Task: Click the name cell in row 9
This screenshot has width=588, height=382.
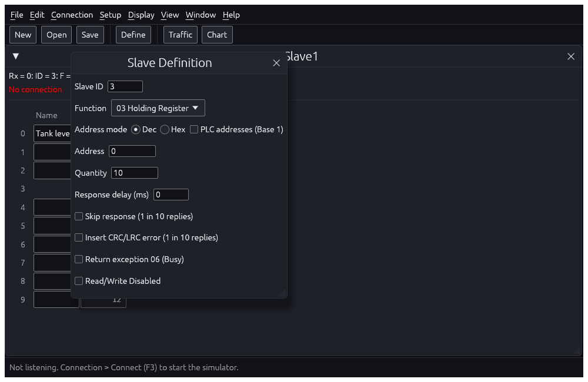Action: pyautogui.click(x=56, y=300)
